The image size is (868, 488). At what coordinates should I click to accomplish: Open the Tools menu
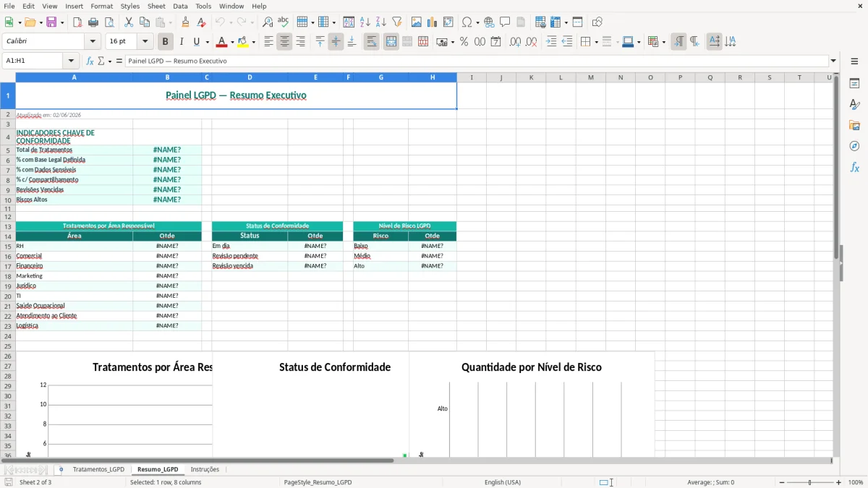(x=203, y=6)
